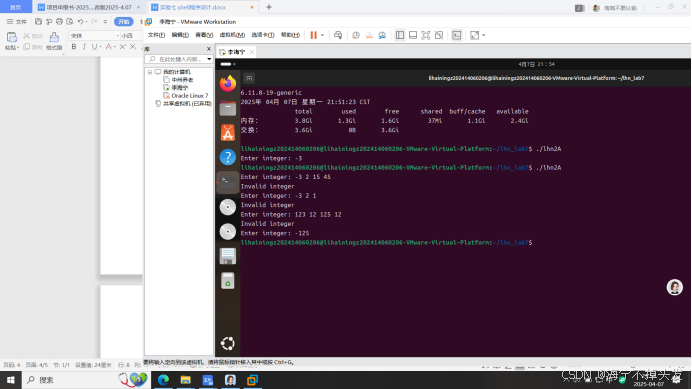Viewport: 692px width, 389px height.
Task: Toggle Unity mode in VMware toolbar
Action: [x=439, y=35]
